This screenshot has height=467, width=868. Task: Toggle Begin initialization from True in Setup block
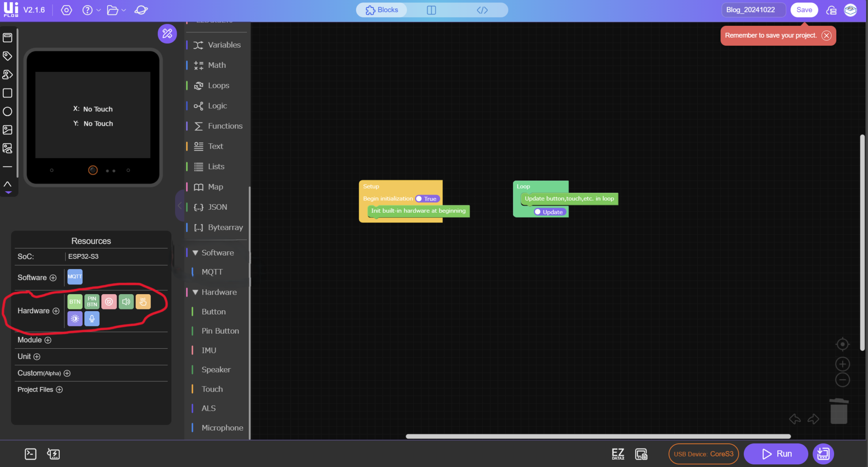426,198
